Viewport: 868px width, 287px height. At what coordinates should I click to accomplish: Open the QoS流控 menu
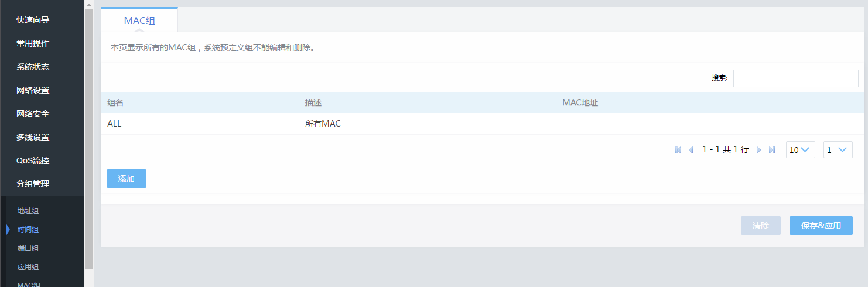point(33,160)
